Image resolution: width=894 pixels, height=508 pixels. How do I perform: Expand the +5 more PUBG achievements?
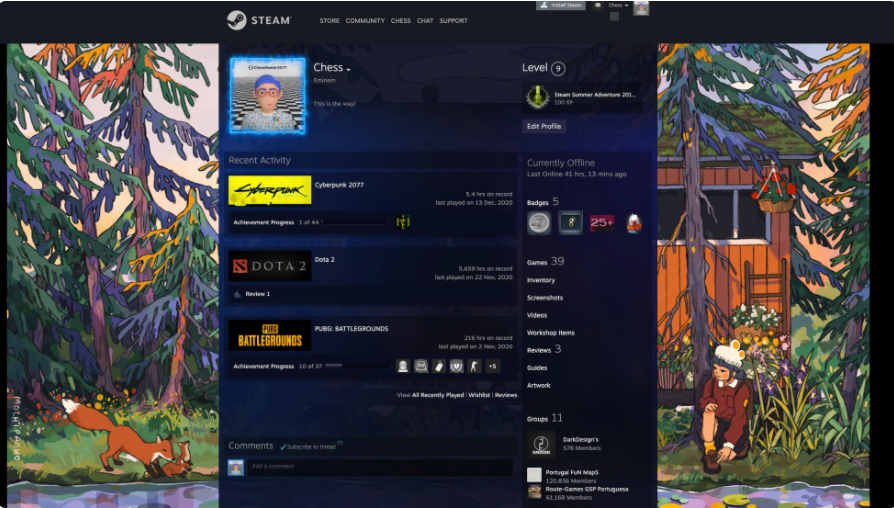click(492, 366)
